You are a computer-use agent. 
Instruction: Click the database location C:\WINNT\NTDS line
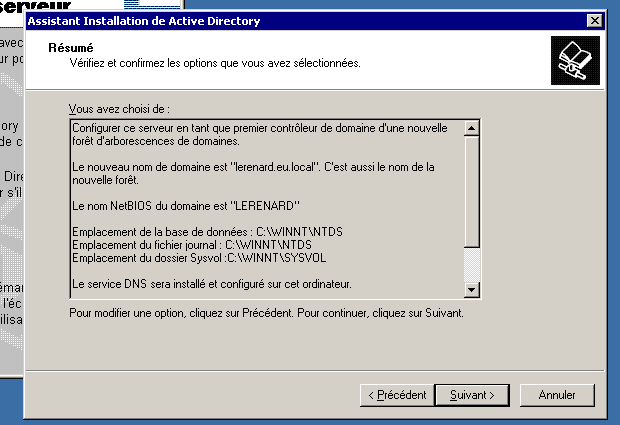207,232
